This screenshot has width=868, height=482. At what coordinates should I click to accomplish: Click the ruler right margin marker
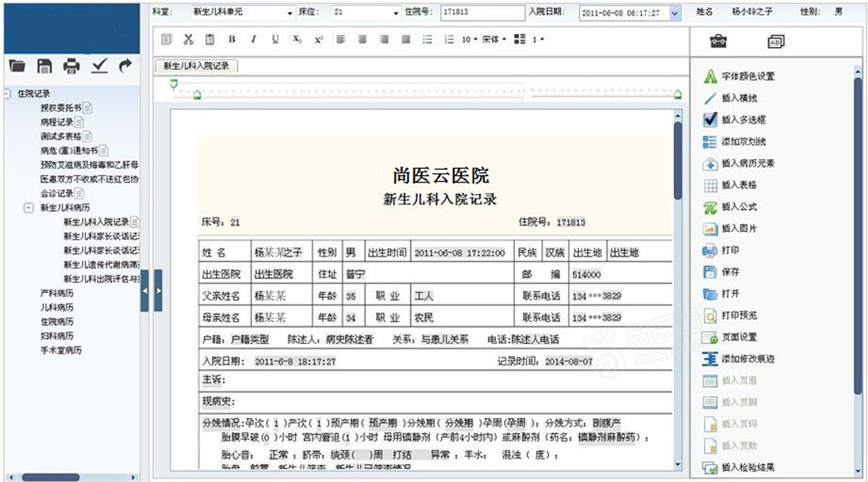(677, 95)
